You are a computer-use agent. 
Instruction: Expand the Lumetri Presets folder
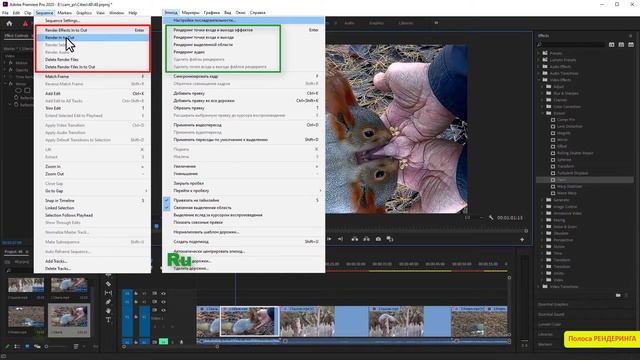tap(539, 60)
